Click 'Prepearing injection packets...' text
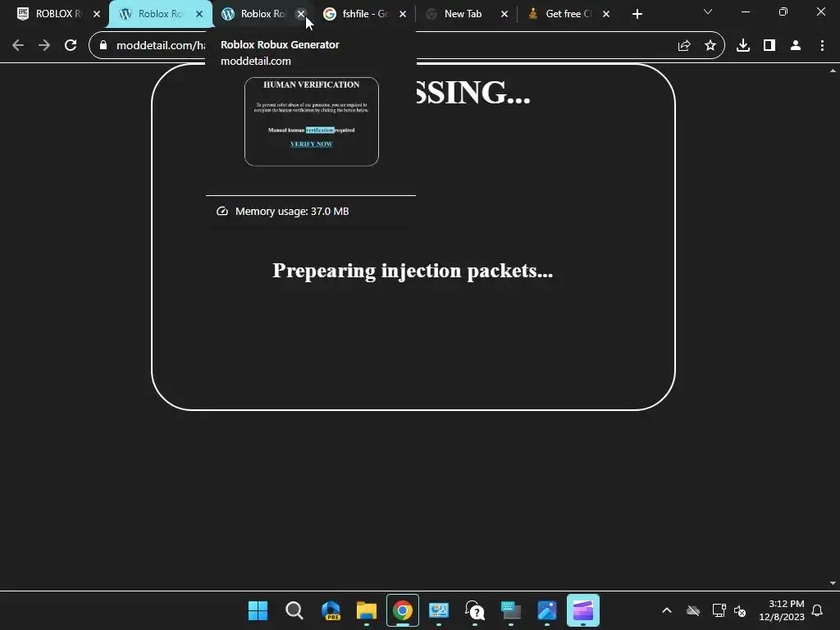 413,271
